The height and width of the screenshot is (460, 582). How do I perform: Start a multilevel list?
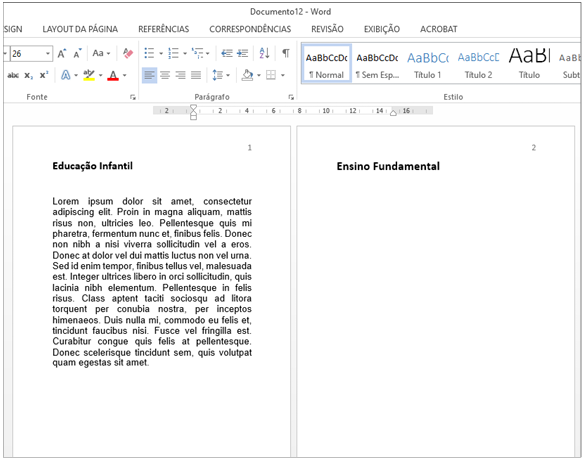(197, 53)
